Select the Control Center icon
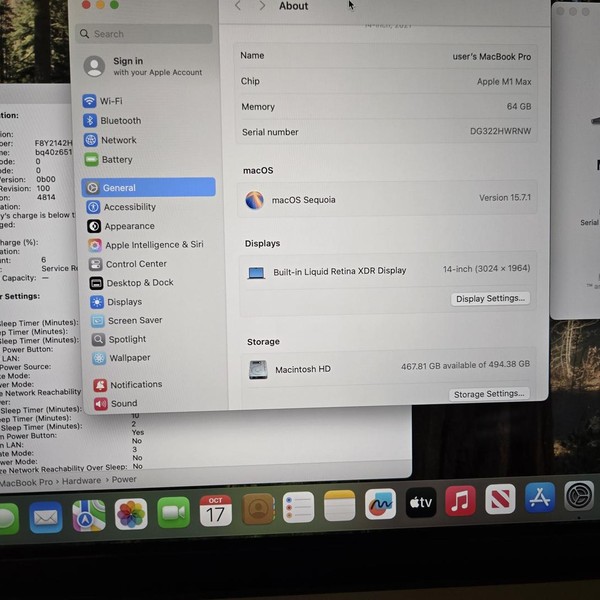This screenshot has height=600, width=600. [96, 264]
